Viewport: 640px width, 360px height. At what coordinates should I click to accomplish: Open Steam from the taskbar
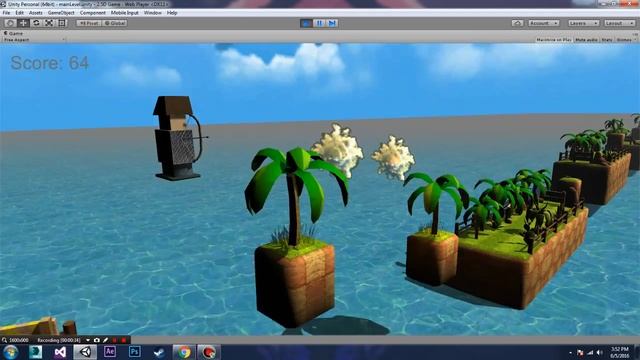(159, 352)
